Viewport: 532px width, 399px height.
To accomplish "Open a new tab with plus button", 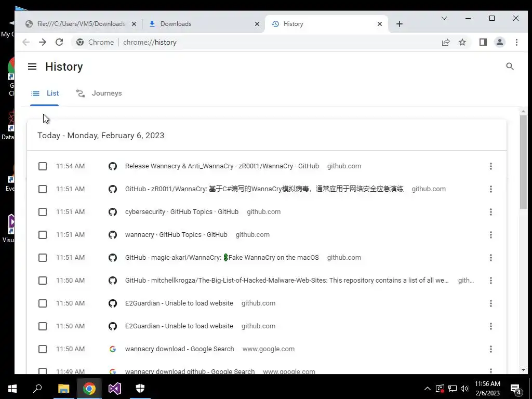I will pos(400,24).
